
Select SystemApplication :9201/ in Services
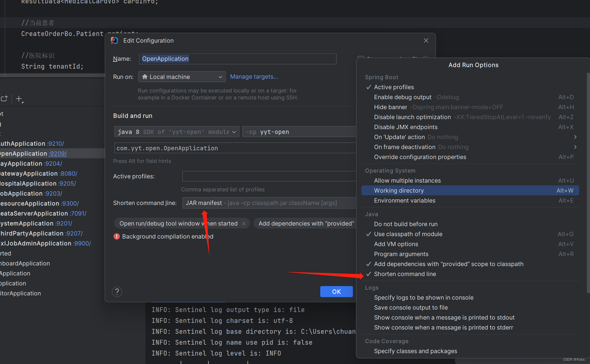click(x=36, y=223)
